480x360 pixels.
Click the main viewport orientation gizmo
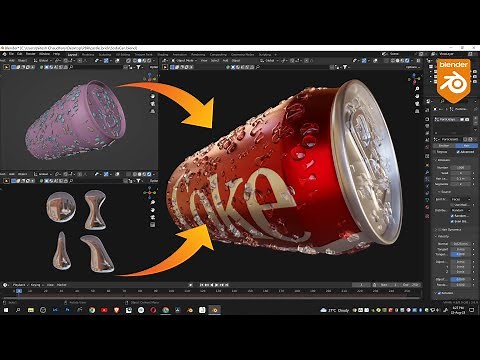414,79
